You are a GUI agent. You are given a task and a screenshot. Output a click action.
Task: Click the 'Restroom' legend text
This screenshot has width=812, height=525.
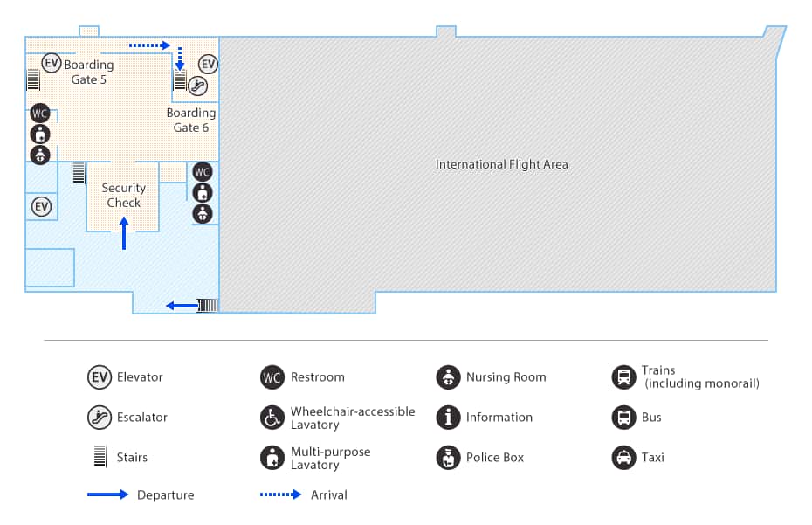(318, 377)
